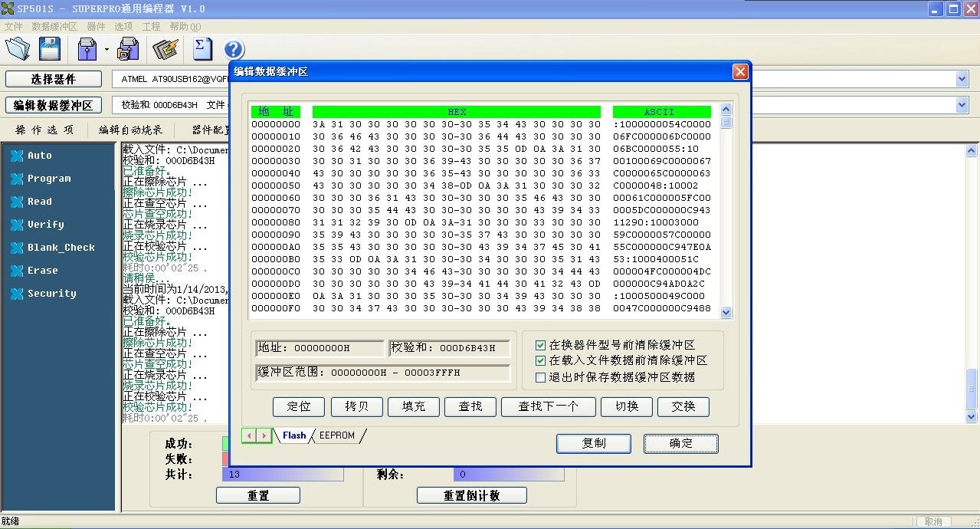Click the 选择器件 button

pos(54,79)
